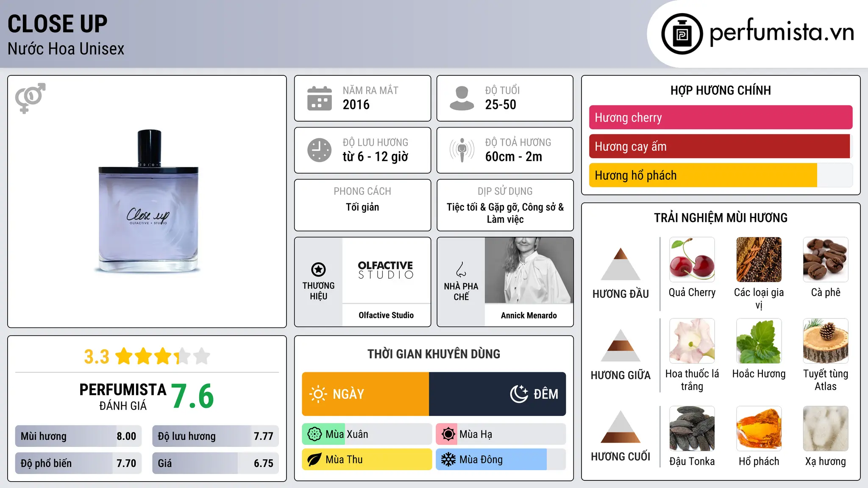The image size is (868, 488).
Task: Click the sillage icon beside Độ toả hương
Action: (x=462, y=150)
